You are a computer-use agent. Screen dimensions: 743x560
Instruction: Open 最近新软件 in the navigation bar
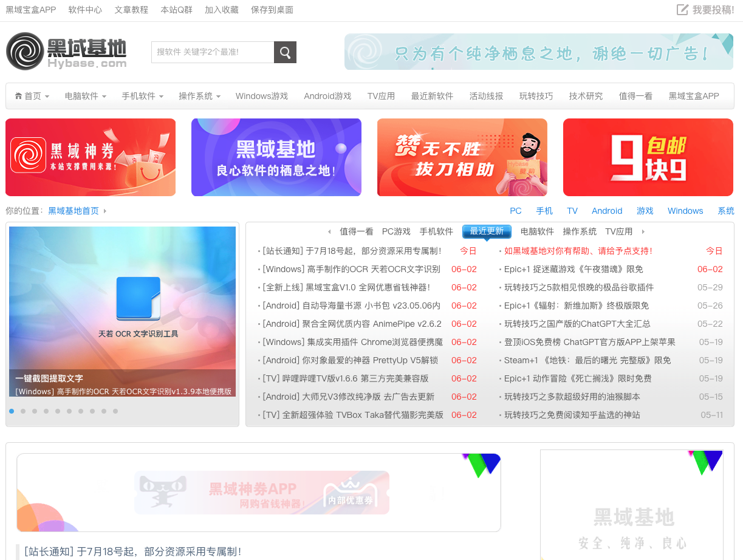[433, 96]
